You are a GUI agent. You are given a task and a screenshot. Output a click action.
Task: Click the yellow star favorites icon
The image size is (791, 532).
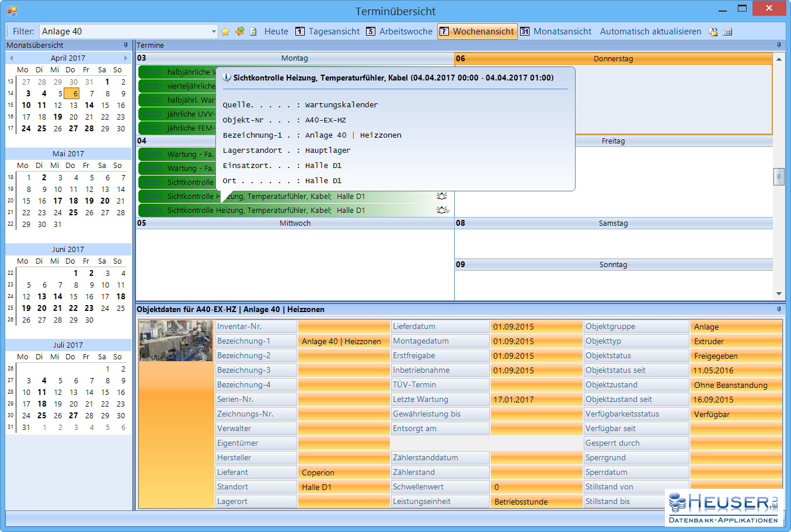pyautogui.click(x=225, y=32)
